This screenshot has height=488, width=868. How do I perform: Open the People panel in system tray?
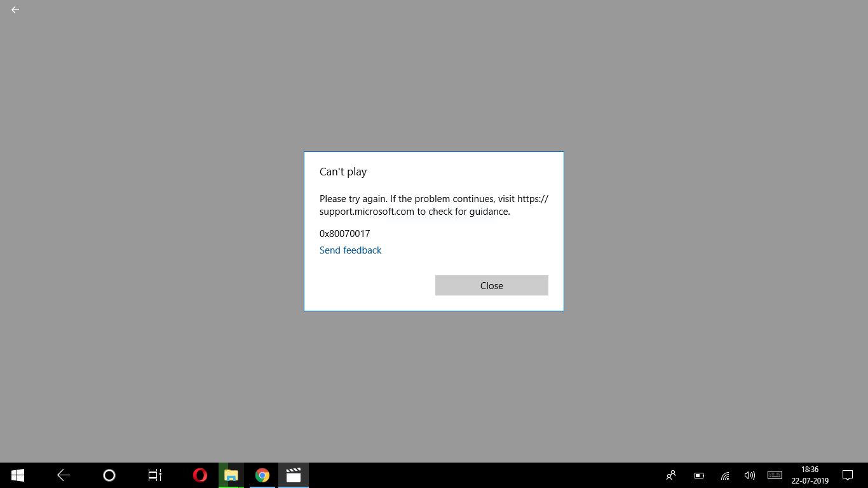(670, 475)
